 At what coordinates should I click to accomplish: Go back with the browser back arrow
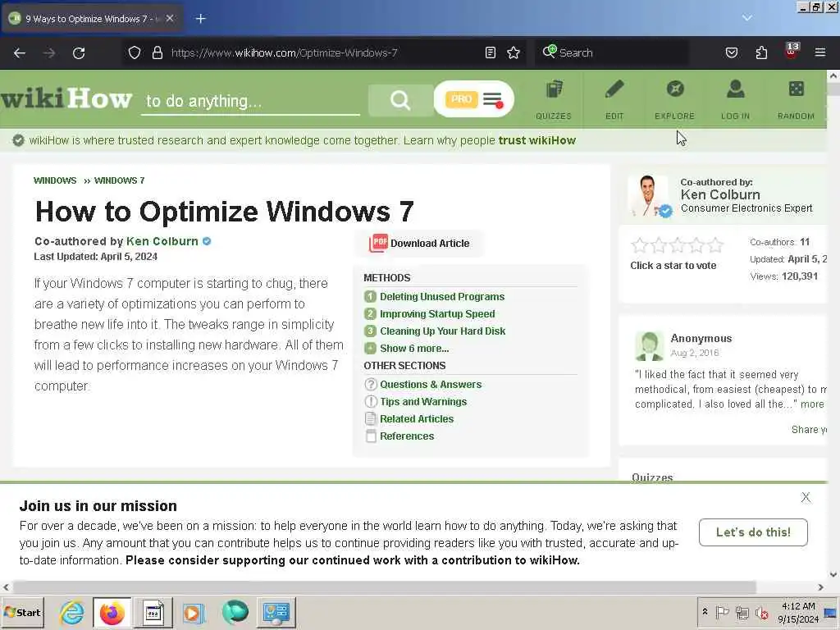pos(20,52)
